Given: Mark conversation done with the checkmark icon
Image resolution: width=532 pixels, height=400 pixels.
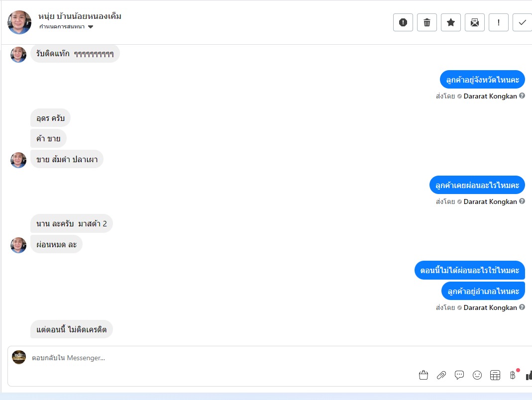Looking at the screenshot, I should click(x=523, y=22).
